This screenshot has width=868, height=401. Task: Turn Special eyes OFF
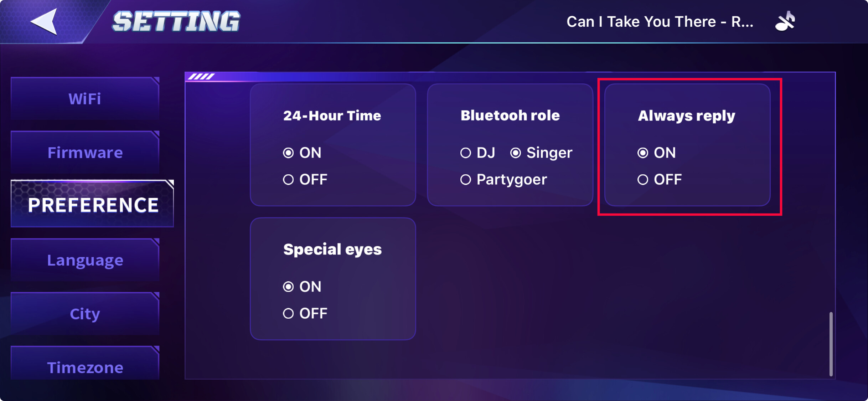tap(288, 314)
